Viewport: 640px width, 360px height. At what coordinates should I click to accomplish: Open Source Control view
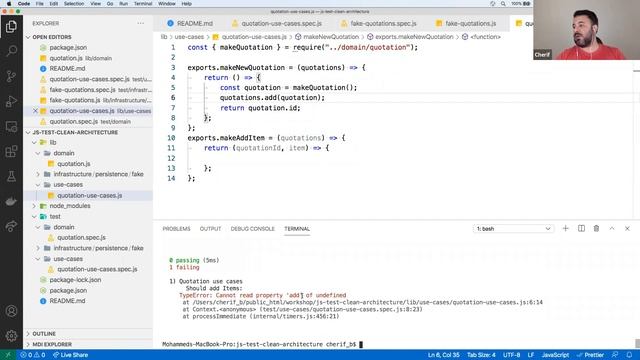(x=11, y=76)
